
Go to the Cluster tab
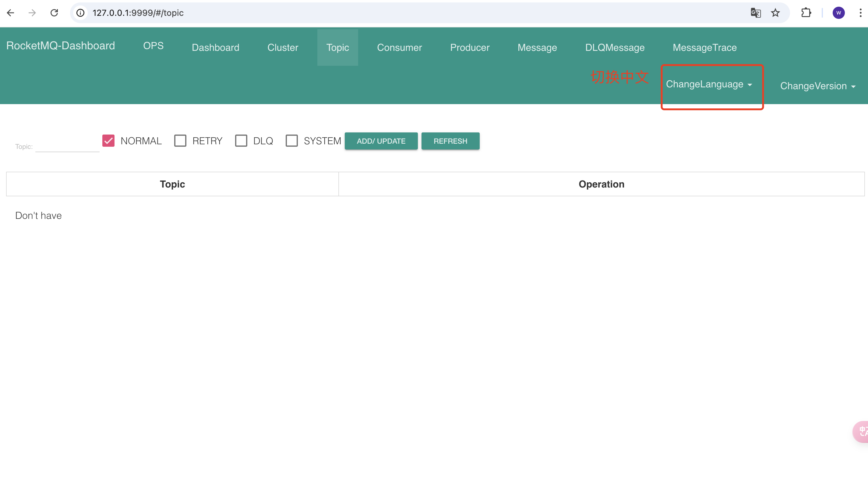point(283,47)
